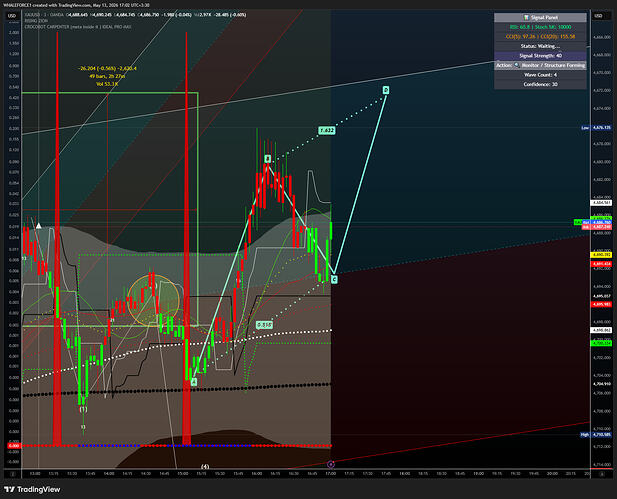Screen dimensions: 617x499
Task: Click the CCI values row in Signal Panel
Action: pyautogui.click(x=540, y=36)
